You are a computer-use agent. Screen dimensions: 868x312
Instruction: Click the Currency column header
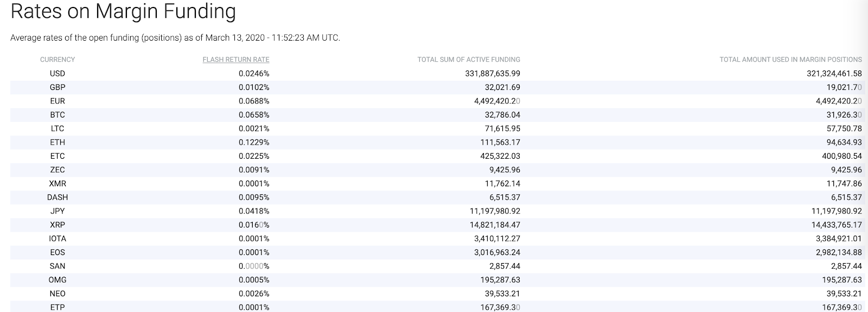(58, 60)
